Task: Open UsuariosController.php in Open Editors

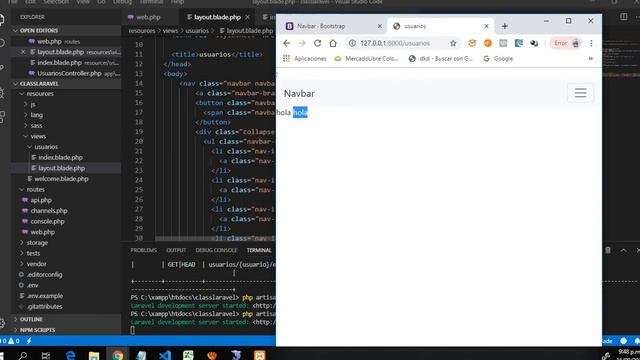Action: pos(69,73)
